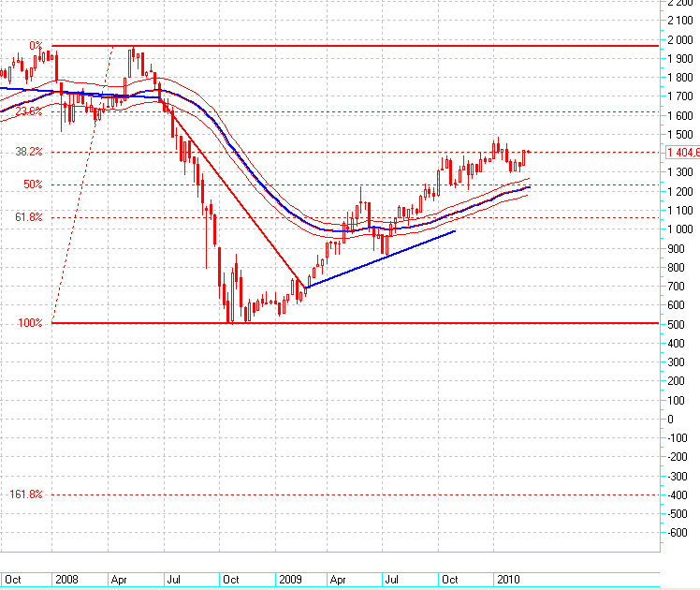Click the Jul label in the 2008 section
The image size is (700, 590).
(173, 580)
